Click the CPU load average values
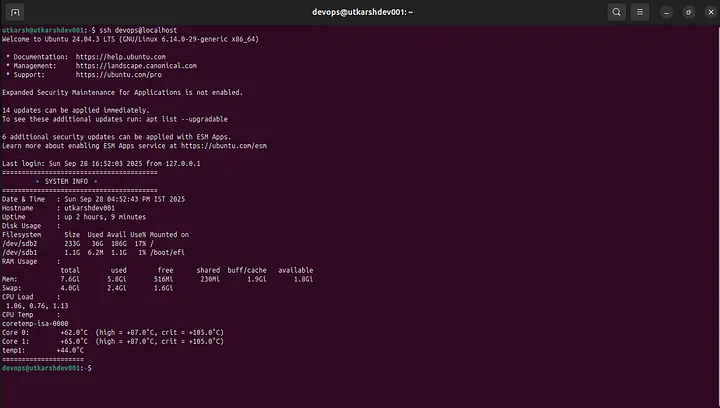This screenshot has width=720, height=408. 37,306
